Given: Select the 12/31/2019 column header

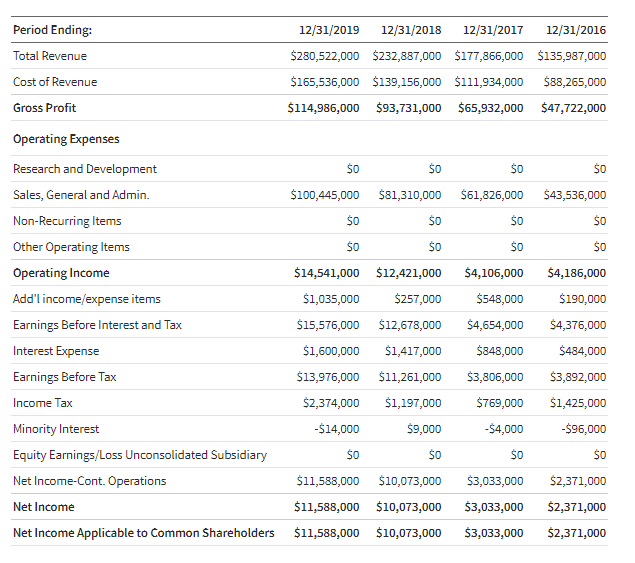Looking at the screenshot, I should 329,30.
